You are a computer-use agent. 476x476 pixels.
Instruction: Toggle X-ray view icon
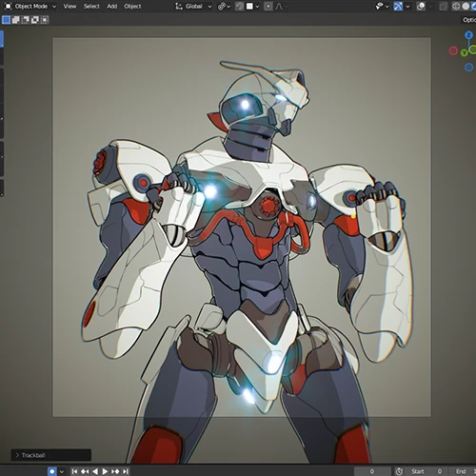(444, 6)
